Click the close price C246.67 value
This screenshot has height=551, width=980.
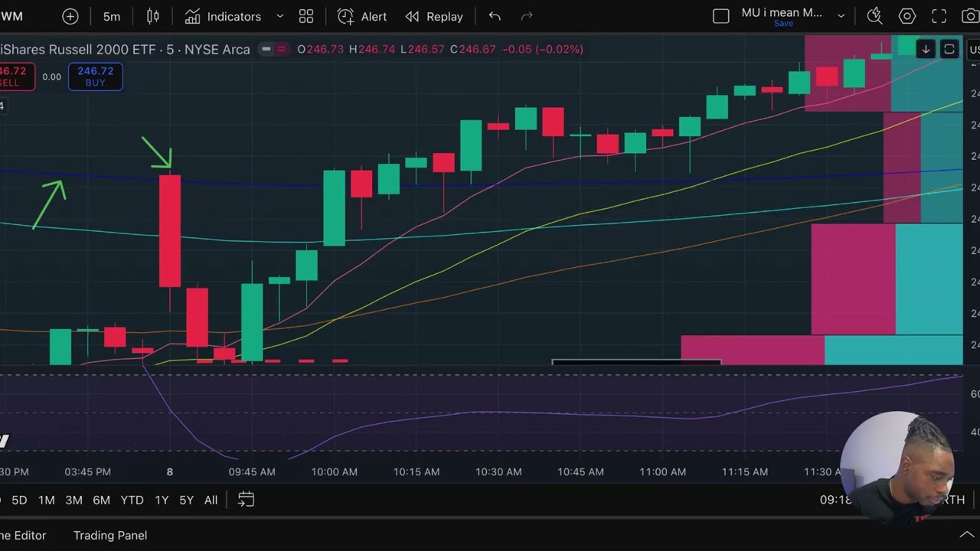pyautogui.click(x=472, y=49)
